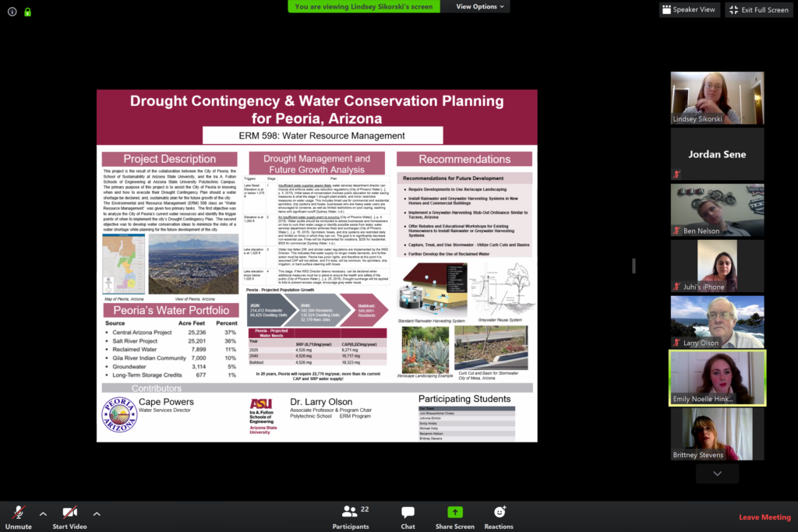Open the Participants panel

(x=351, y=517)
